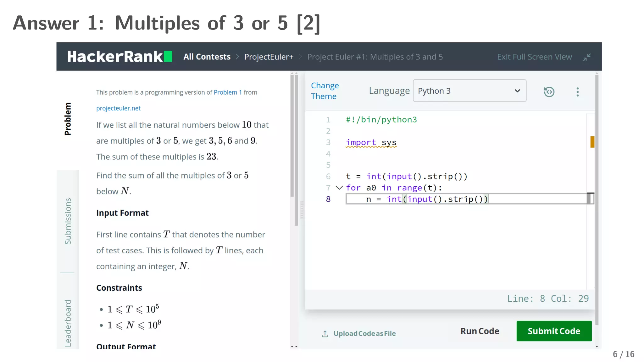Click the Constraints heading
Image resolution: width=644 pixels, height=362 pixels.
[119, 288]
